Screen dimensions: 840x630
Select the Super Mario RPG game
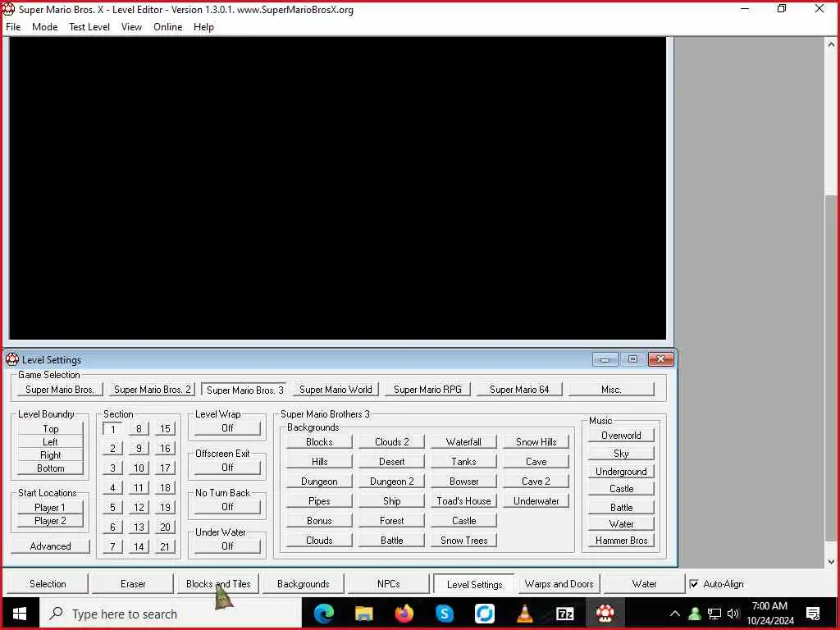(427, 390)
